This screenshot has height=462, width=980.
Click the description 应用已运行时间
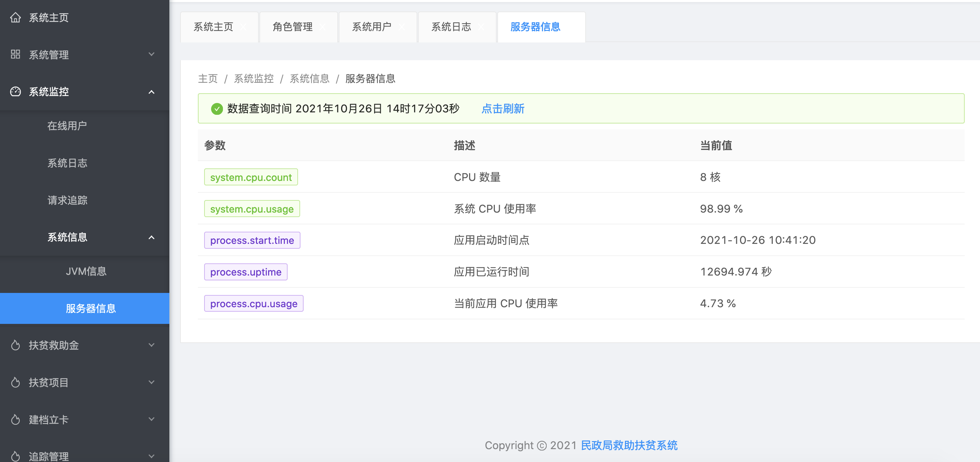[491, 272]
